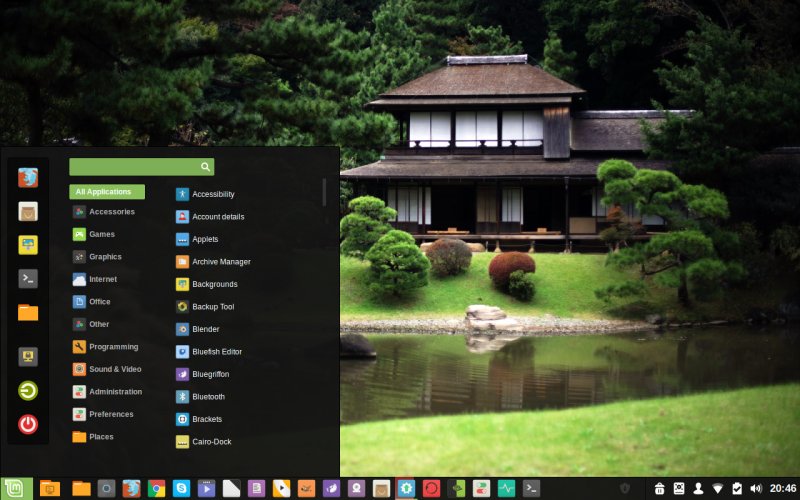
Task: Open Google Chrome from the taskbar
Action: (x=157, y=488)
